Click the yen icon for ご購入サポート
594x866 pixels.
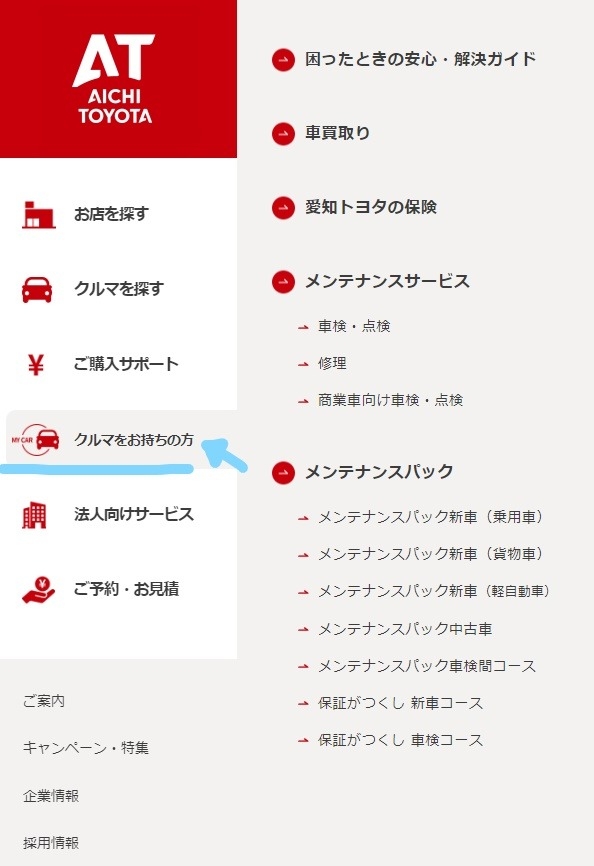pyautogui.click(x=36, y=365)
